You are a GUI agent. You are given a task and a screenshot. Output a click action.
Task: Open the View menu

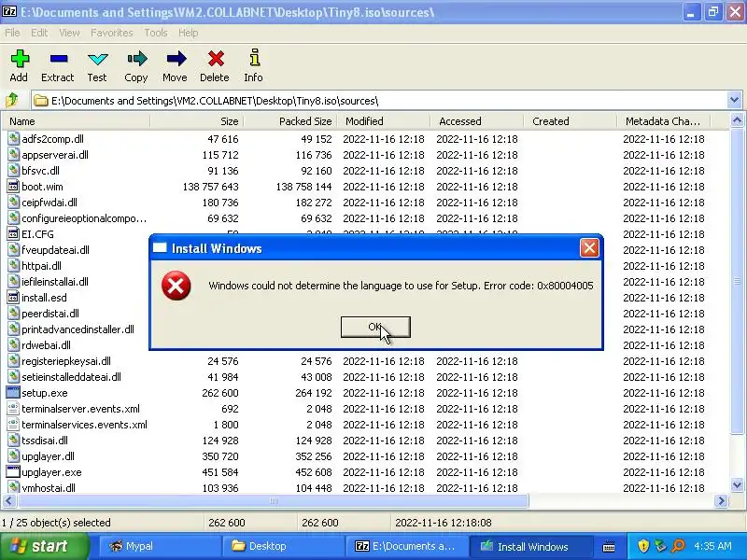pyautogui.click(x=69, y=33)
